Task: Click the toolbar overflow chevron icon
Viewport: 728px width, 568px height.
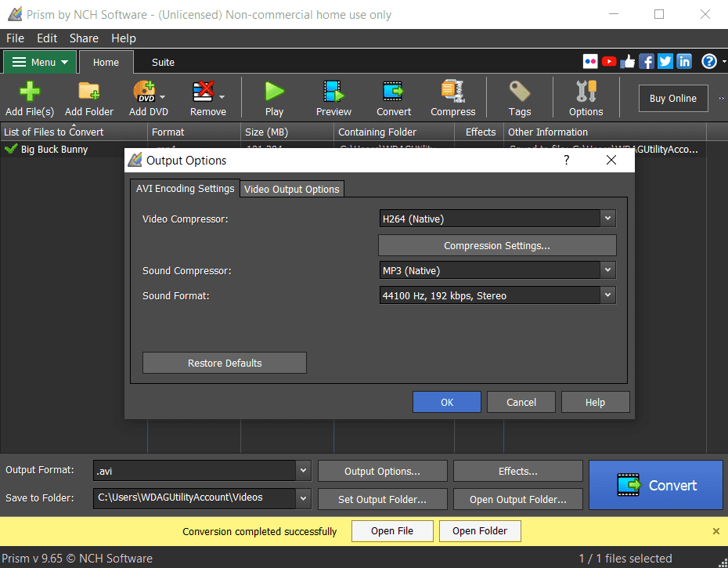Action: [722, 98]
